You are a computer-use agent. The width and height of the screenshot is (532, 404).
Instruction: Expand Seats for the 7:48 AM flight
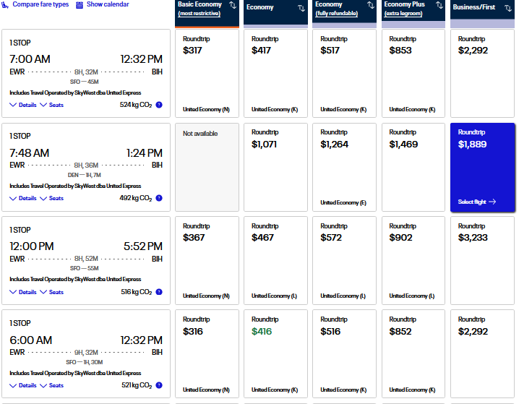[x=51, y=198]
